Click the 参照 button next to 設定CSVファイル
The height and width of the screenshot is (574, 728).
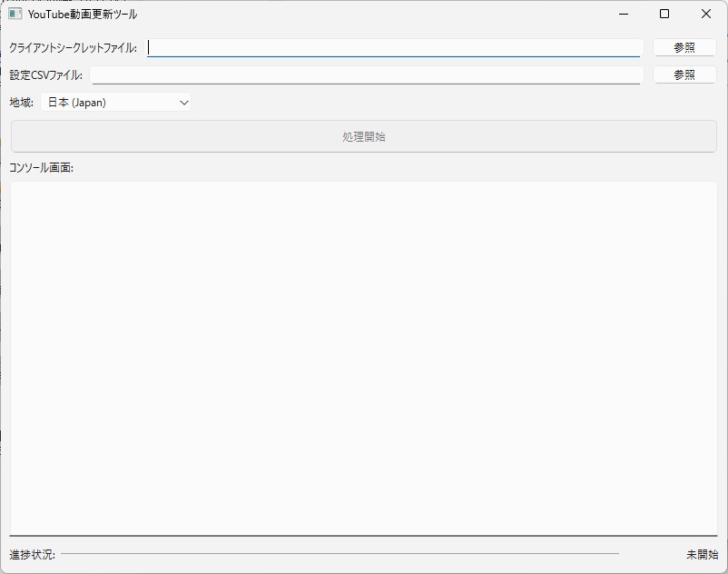coord(684,74)
